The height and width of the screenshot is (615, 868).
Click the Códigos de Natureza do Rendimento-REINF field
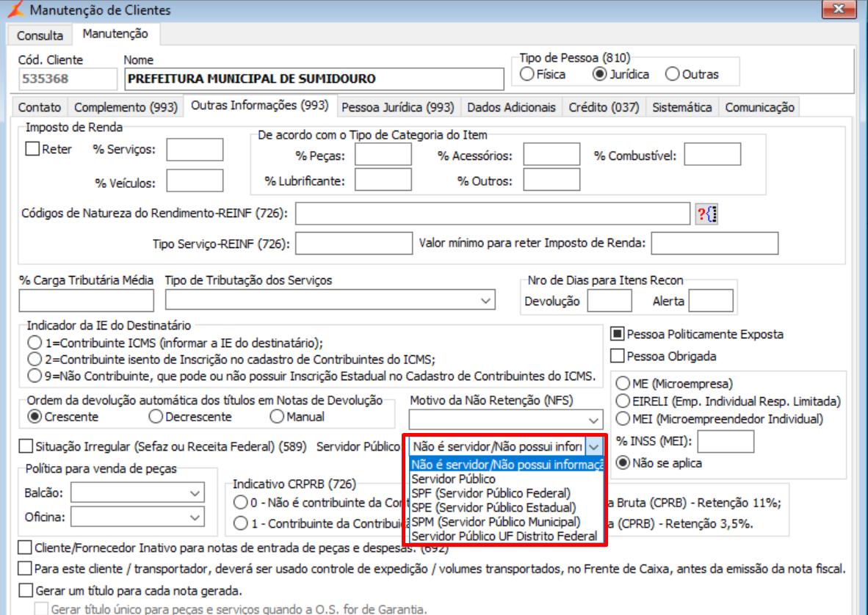pyautogui.click(x=493, y=214)
